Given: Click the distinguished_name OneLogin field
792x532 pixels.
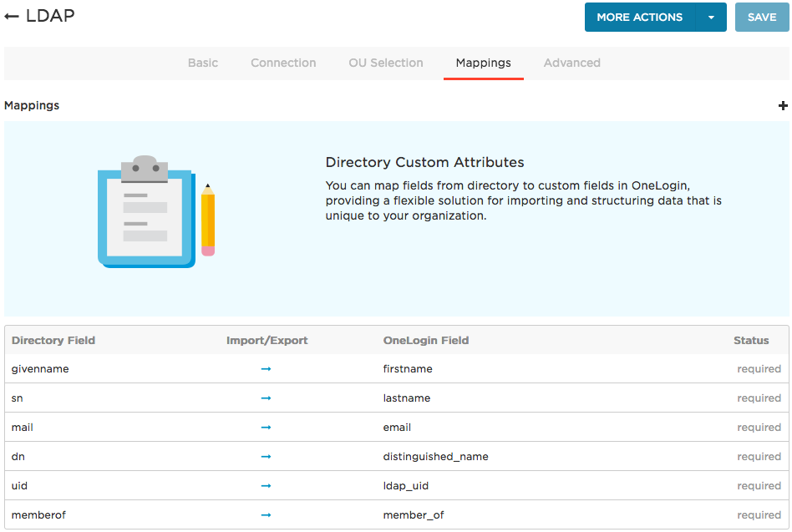Looking at the screenshot, I should [436, 457].
